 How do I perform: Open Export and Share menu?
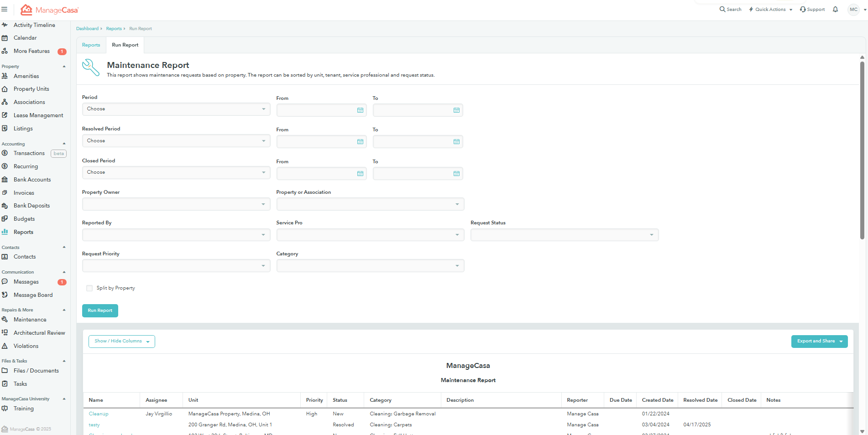coord(819,342)
